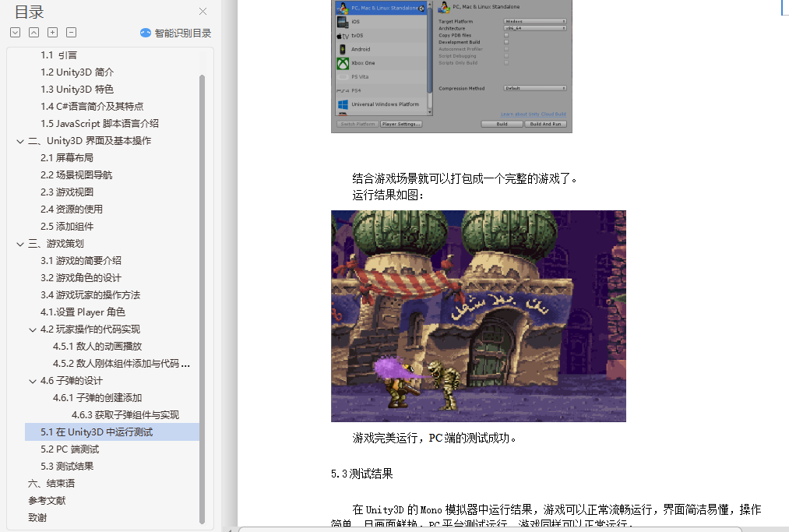The image size is (789, 532).
Task: Click the minus box icon under 目录
Action: [72, 33]
